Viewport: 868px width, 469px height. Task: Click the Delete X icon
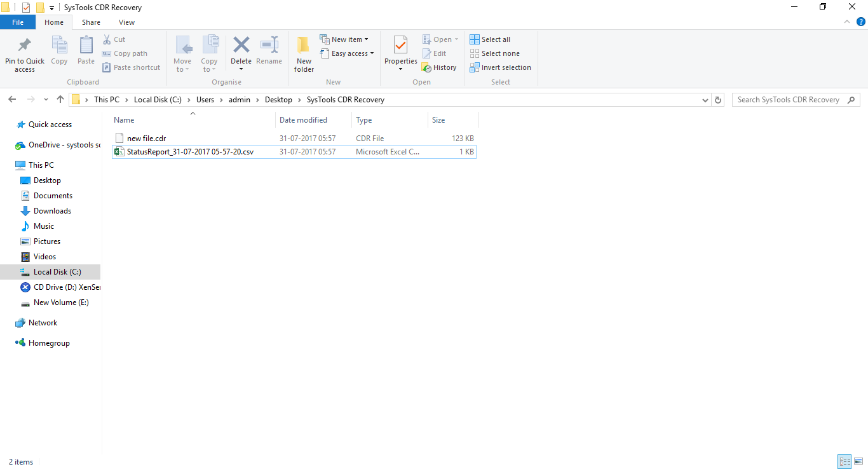coord(241,44)
